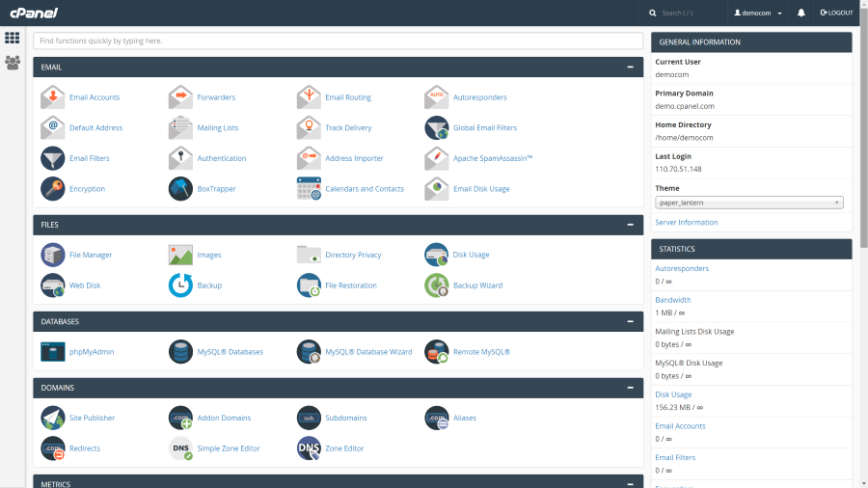The image size is (868, 488).
Task: Collapse the Email section
Action: [630, 67]
